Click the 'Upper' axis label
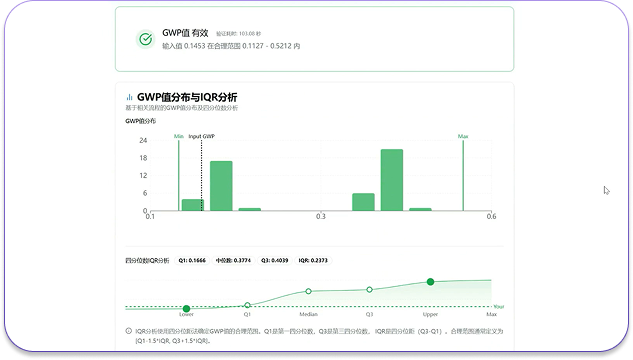Screen dimensions: 633x360 click(x=430, y=314)
